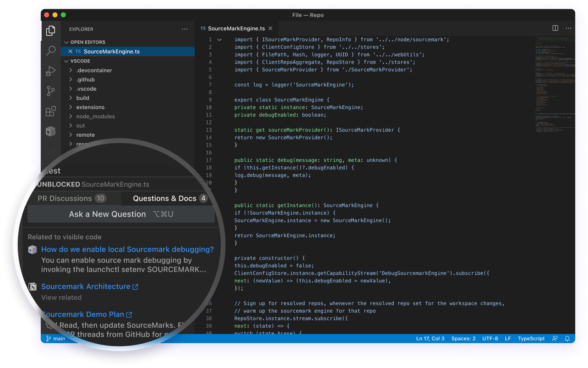Open the feedback icon in status bar
The width and height of the screenshot is (588, 368).
tap(555, 339)
